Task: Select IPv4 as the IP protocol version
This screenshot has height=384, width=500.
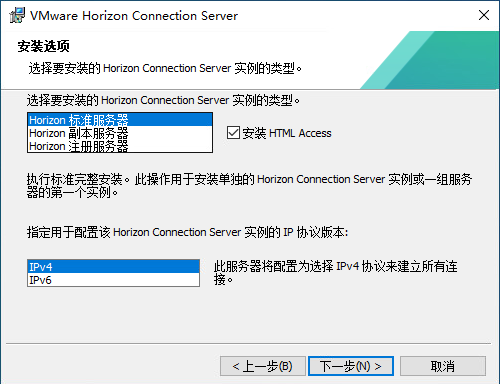Action: pos(113,267)
